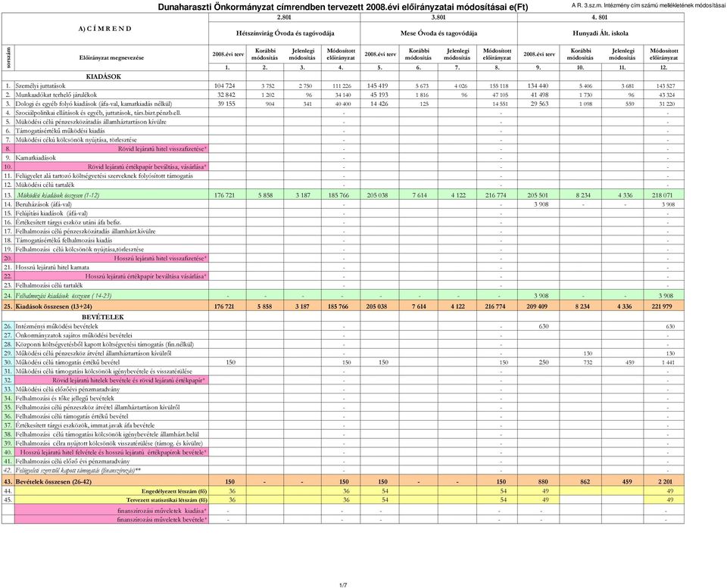Select the "Mese Óvoda és tagovódája" column header
The width and height of the screenshot is (727, 588).
pos(438,33)
